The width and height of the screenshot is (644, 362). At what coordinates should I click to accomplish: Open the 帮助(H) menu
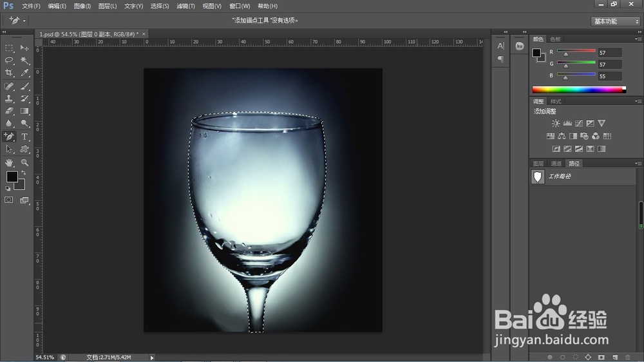point(267,6)
